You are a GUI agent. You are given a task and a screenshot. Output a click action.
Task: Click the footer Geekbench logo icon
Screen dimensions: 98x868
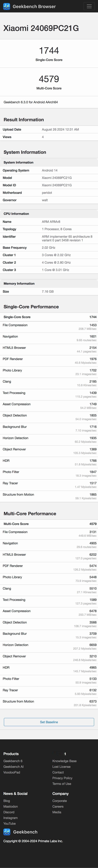tap(7, 832)
